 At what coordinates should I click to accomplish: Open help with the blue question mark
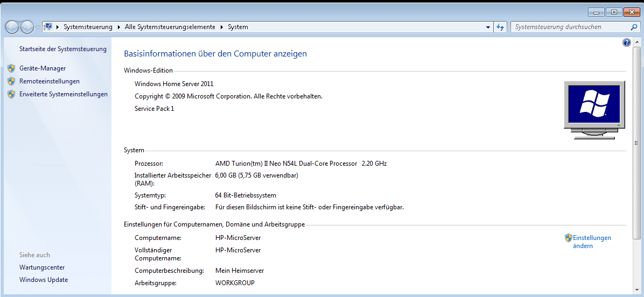(x=626, y=43)
